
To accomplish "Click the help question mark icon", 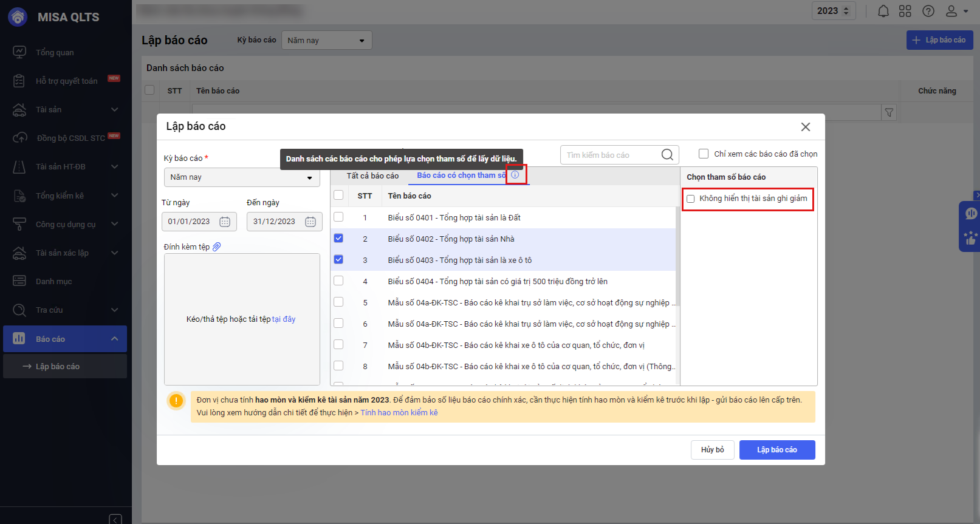I will tap(928, 11).
